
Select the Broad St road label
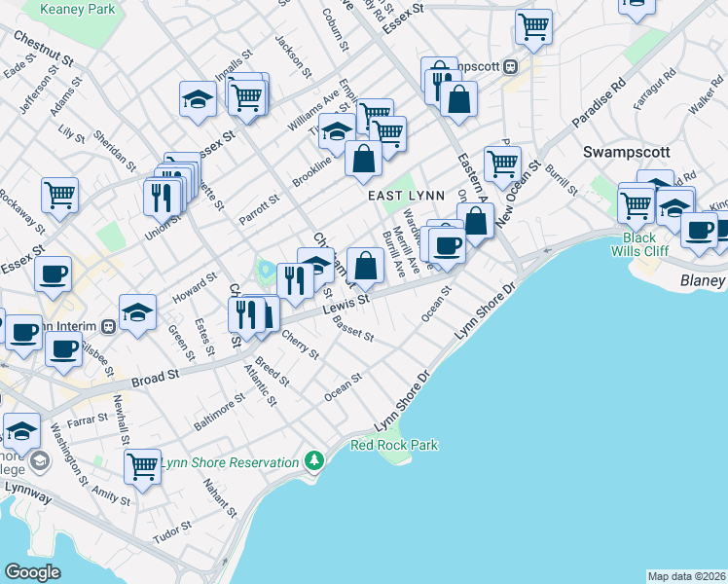click(x=155, y=379)
